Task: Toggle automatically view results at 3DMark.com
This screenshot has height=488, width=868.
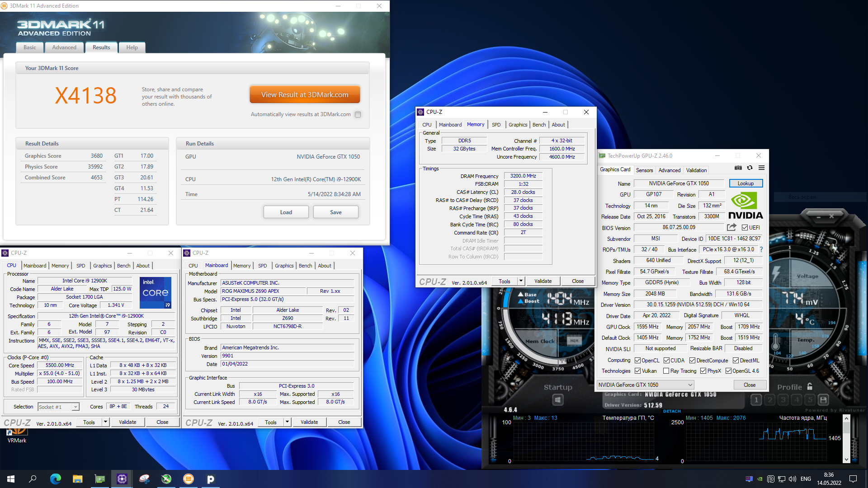Action: click(x=358, y=115)
